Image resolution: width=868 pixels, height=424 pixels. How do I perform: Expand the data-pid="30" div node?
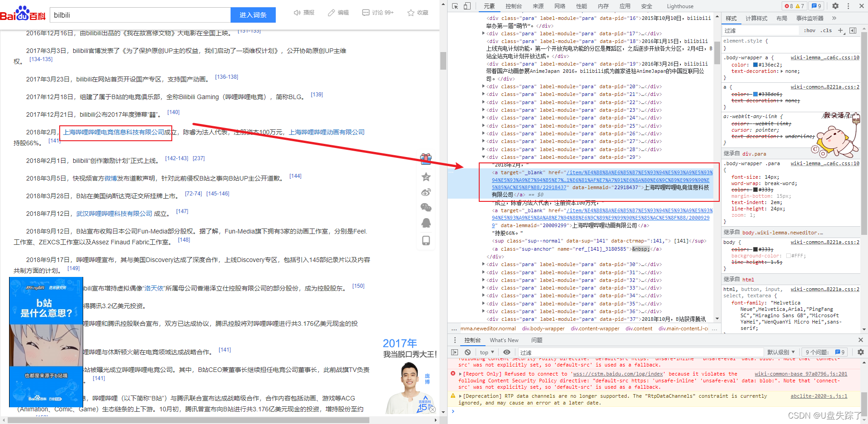483,264
